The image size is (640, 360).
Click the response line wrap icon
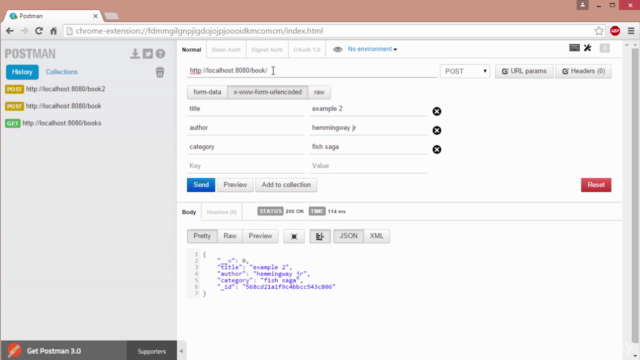[x=320, y=236]
